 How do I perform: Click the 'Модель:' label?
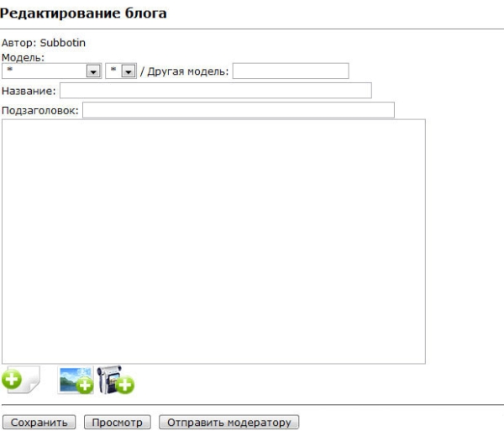pos(24,57)
